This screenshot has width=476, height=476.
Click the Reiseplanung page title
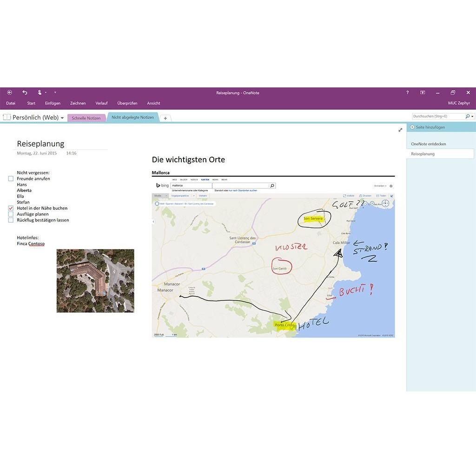(x=41, y=144)
